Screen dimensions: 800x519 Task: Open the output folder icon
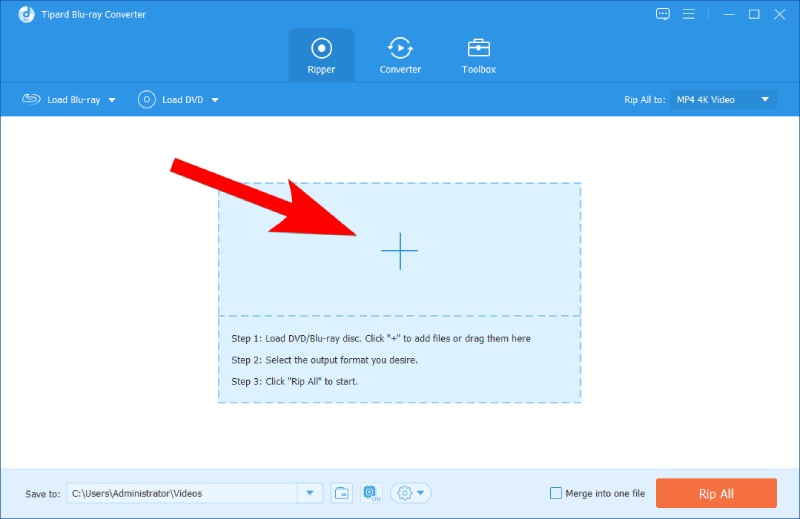[x=341, y=493]
